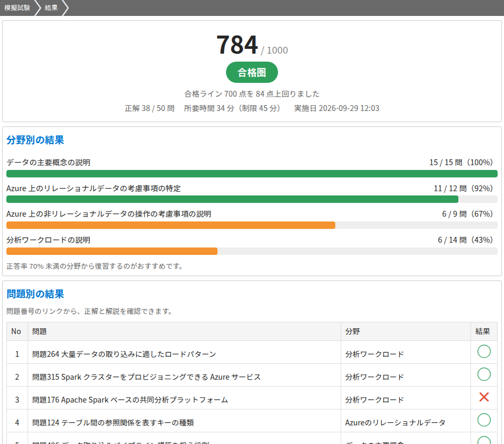Viewport: 504px width, 444px height.
Task: Open 問題264 大量データの取り込み link
Action: [124, 354]
